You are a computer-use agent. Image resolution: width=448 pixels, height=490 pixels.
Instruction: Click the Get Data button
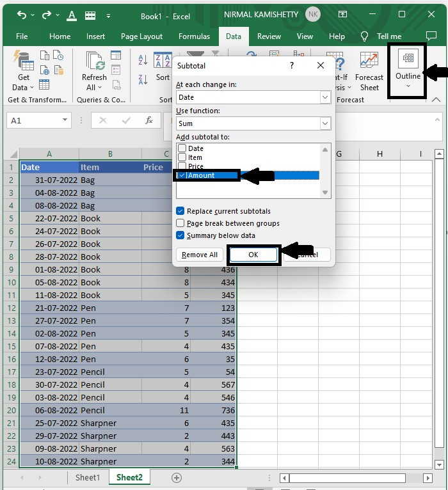click(x=23, y=71)
